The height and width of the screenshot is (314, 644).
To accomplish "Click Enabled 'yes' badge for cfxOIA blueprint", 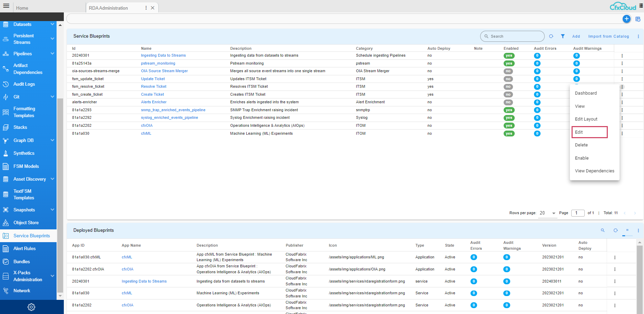I will click(509, 126).
